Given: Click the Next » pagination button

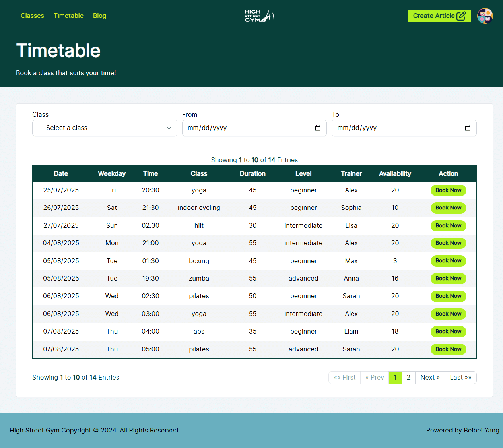Looking at the screenshot, I should coord(430,378).
